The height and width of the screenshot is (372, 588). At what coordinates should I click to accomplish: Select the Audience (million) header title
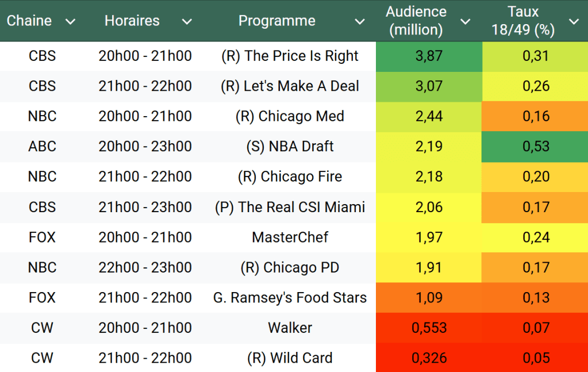click(416, 21)
